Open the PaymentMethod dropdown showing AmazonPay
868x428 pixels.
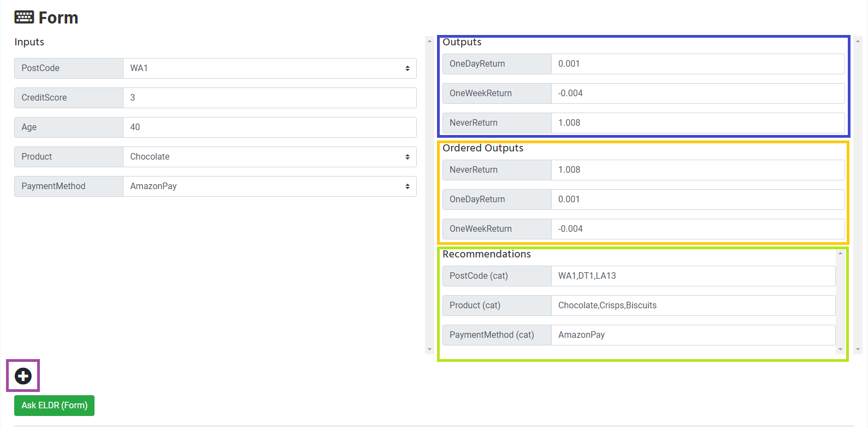click(270, 186)
